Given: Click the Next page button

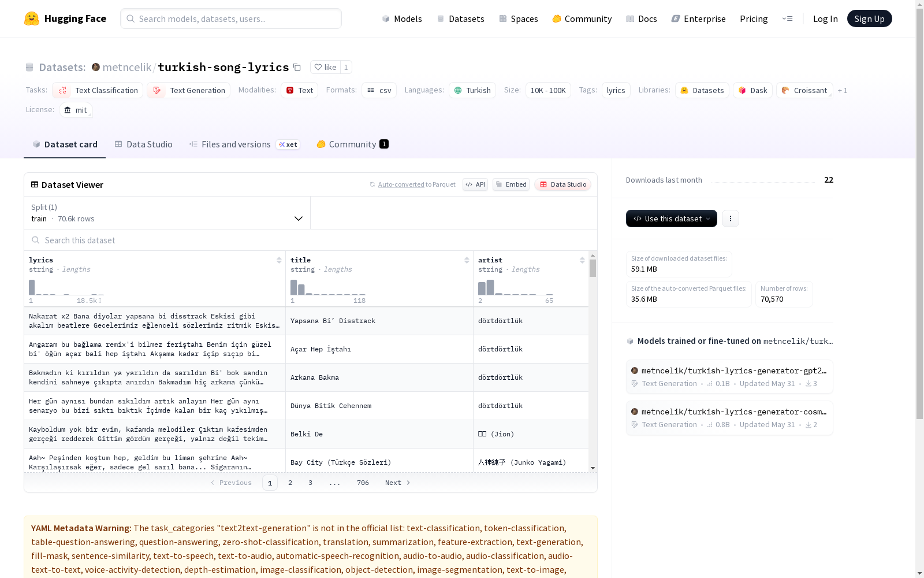Looking at the screenshot, I should (398, 483).
